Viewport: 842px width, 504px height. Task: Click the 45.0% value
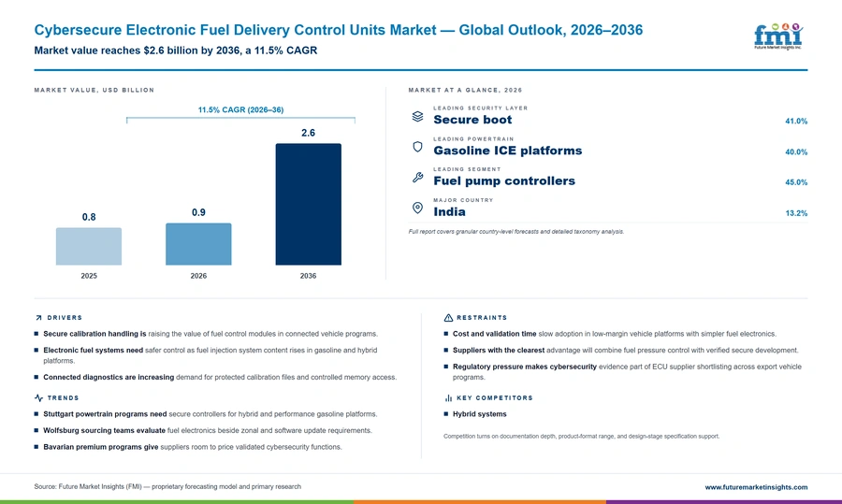click(796, 182)
